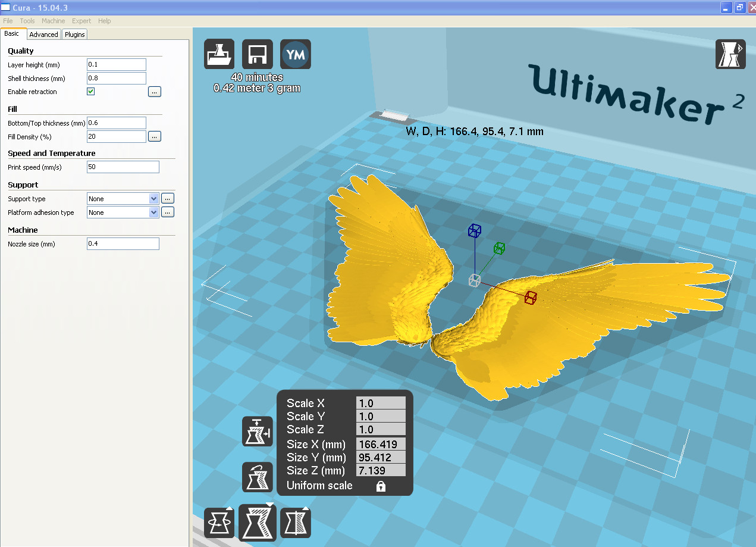Screen dimensions: 756x547
Task: Click the YM YouMagine share icon
Action: tap(296, 55)
